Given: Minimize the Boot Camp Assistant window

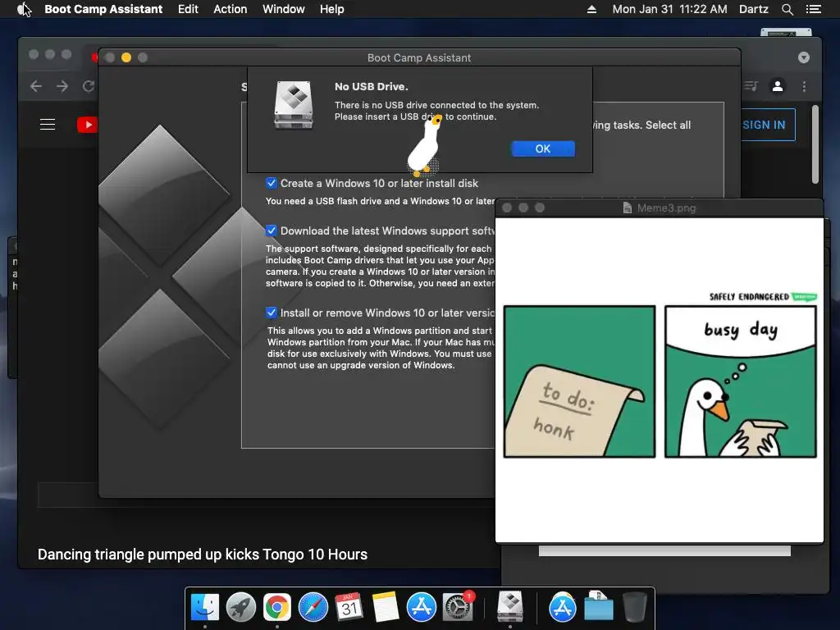Looking at the screenshot, I should pyautogui.click(x=126, y=57).
